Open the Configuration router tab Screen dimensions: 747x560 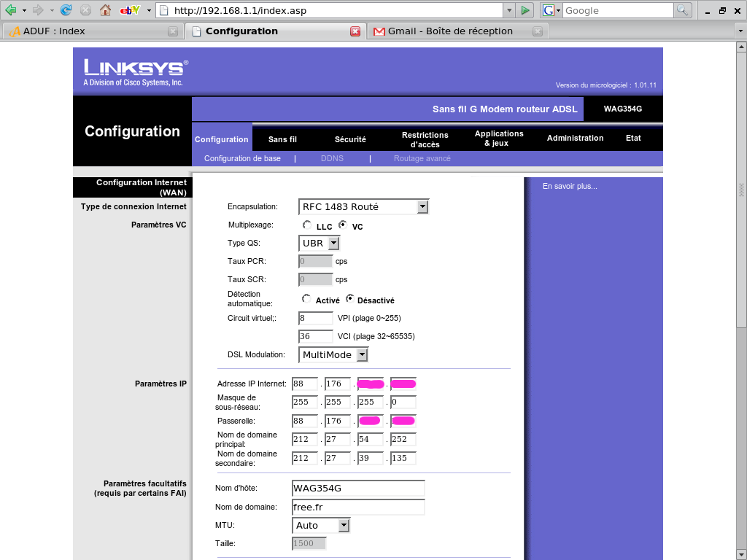[222, 139]
